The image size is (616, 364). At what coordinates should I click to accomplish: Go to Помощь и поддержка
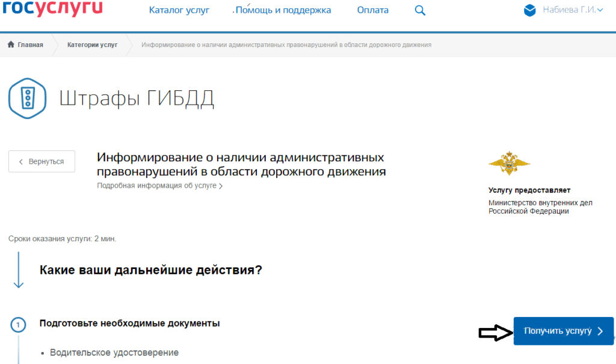click(283, 10)
